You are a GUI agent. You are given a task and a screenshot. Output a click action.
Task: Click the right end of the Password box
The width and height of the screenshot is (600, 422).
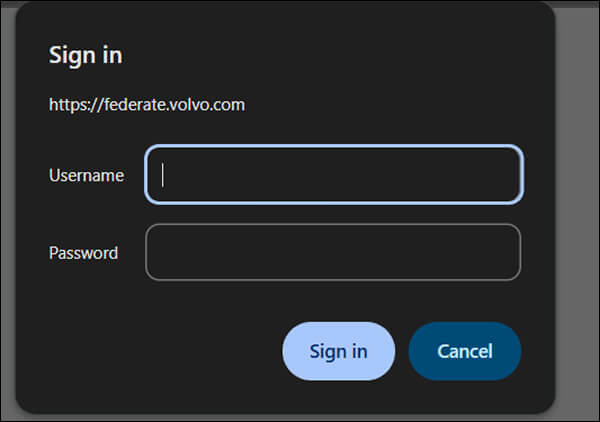click(x=505, y=252)
